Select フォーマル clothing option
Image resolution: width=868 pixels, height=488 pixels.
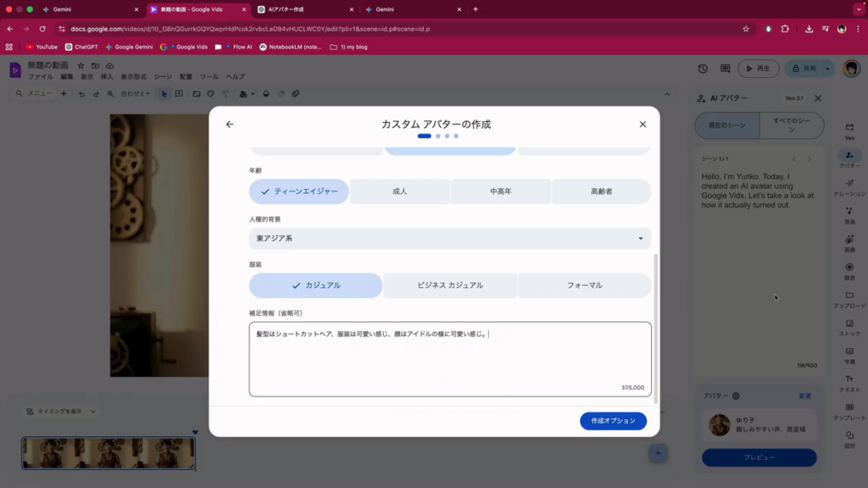point(584,286)
